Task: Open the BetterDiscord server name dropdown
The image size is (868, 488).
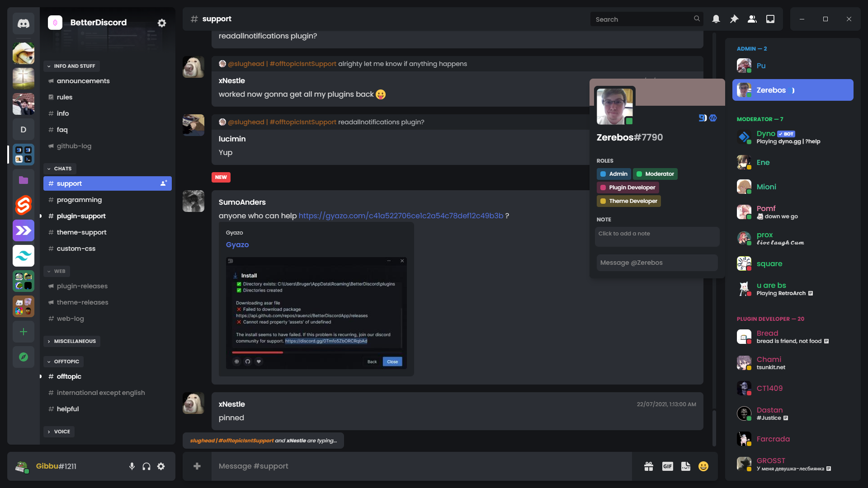Action: (99, 23)
